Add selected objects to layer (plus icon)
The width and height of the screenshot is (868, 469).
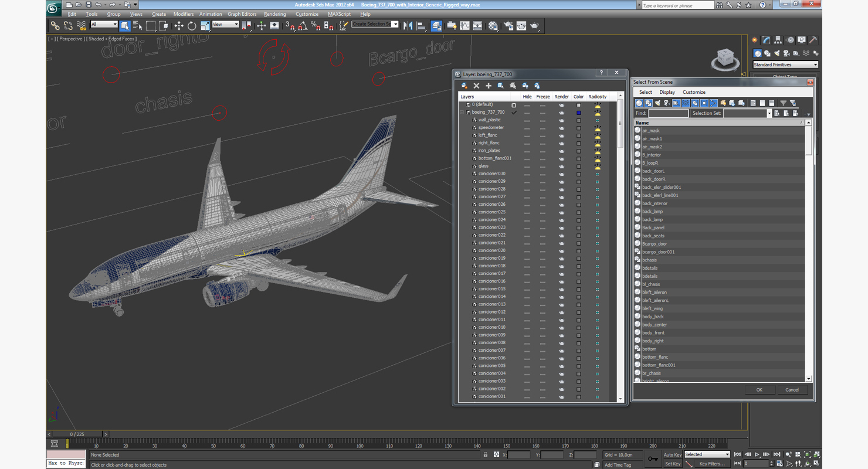(x=488, y=86)
